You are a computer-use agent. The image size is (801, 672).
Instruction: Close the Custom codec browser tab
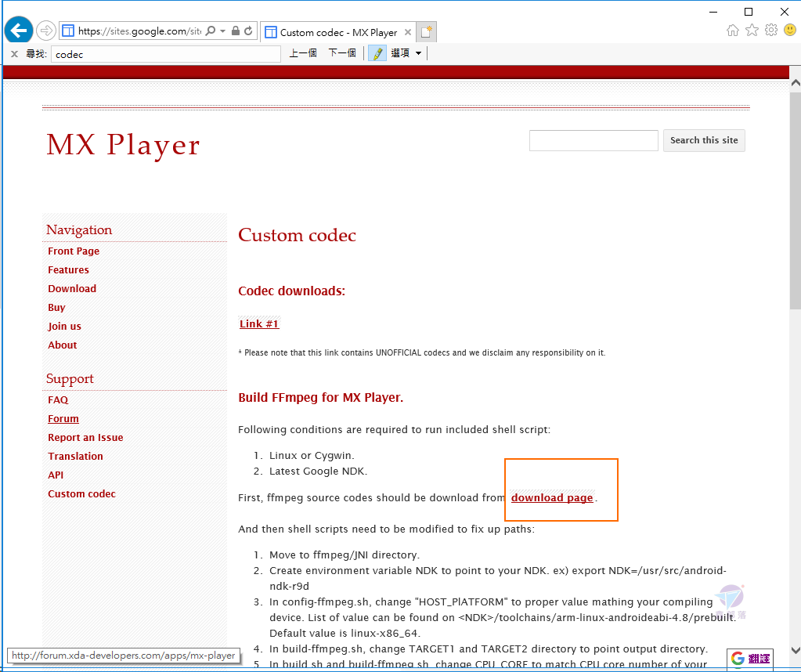pos(408,32)
